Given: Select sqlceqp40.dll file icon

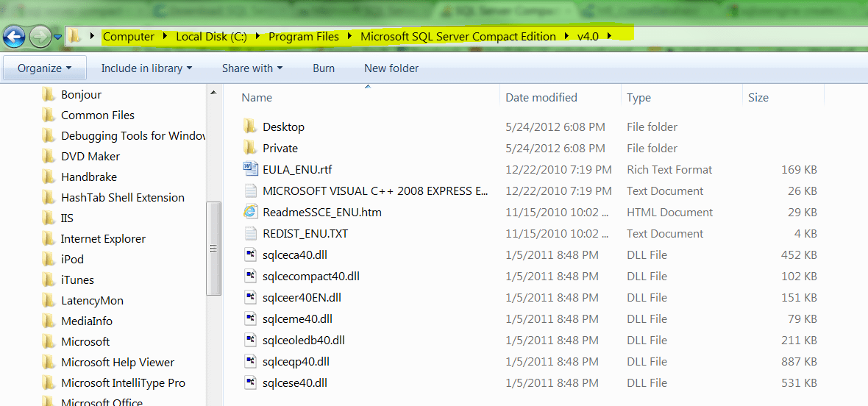Looking at the screenshot, I should click(x=251, y=361).
